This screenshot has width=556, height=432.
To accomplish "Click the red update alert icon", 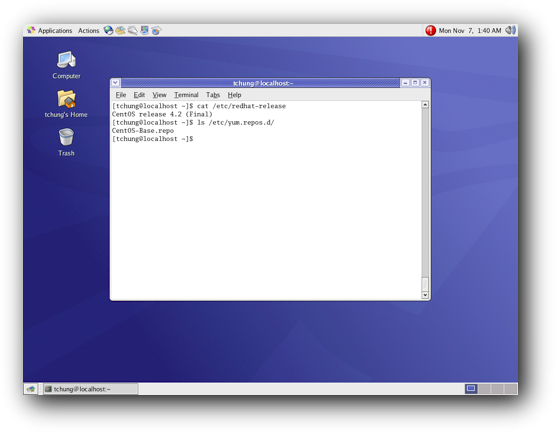I will click(430, 31).
